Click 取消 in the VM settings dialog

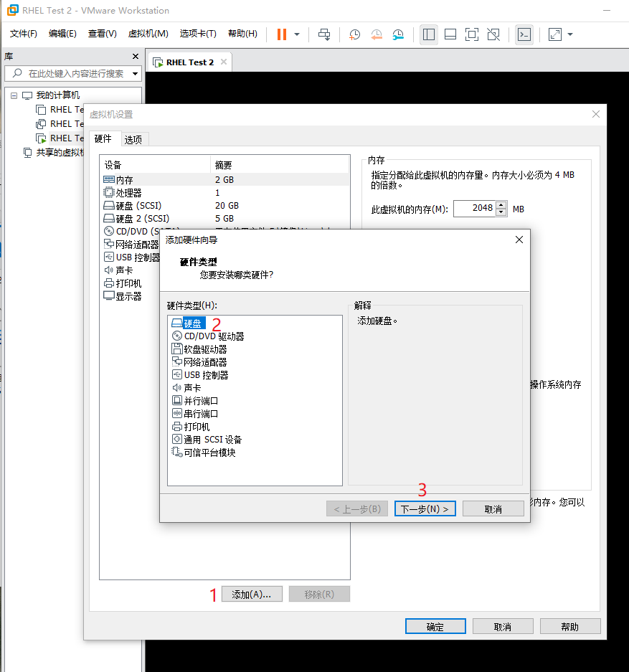[503, 626]
